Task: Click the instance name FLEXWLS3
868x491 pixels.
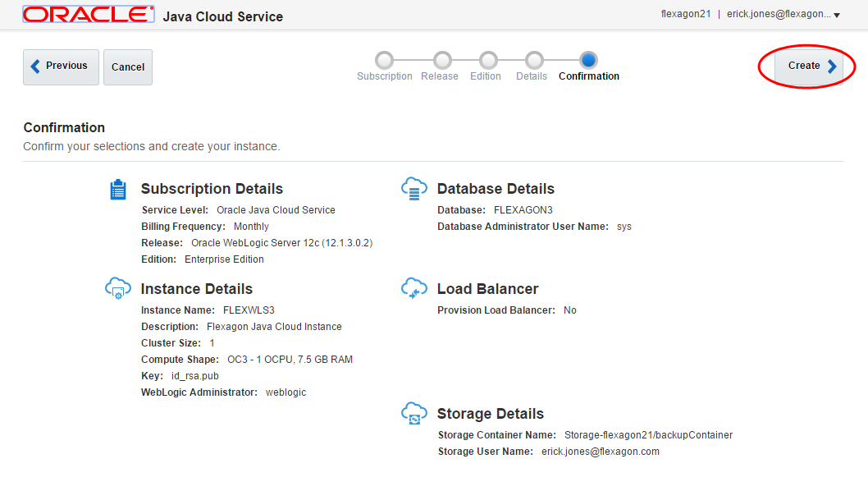Action: click(249, 310)
